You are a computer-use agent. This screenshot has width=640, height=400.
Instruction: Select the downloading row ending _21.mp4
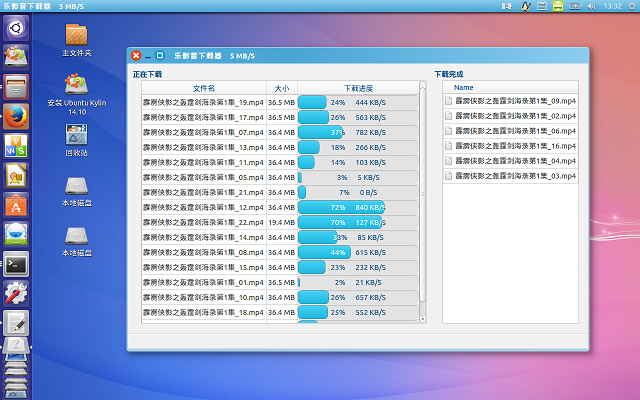280,192
